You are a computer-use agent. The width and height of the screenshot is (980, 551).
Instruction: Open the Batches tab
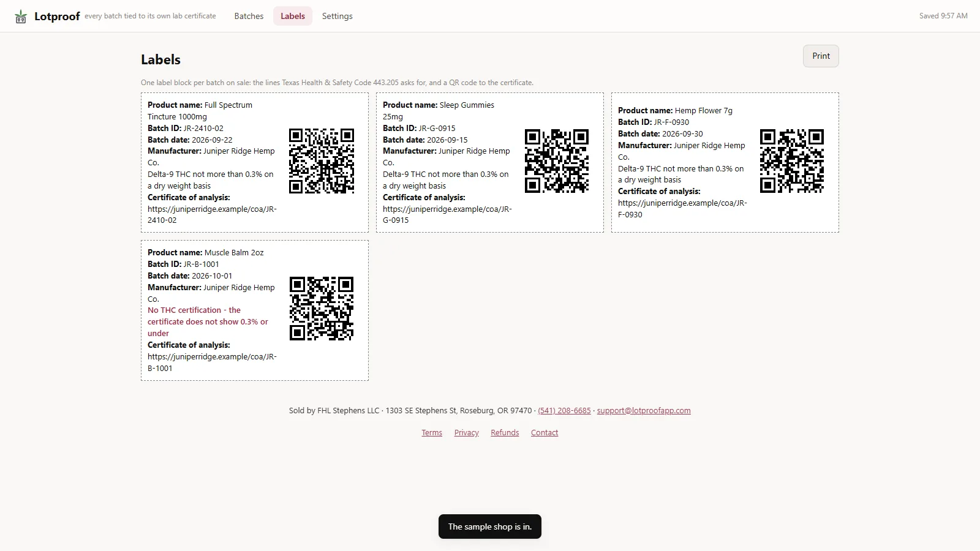pyautogui.click(x=249, y=16)
